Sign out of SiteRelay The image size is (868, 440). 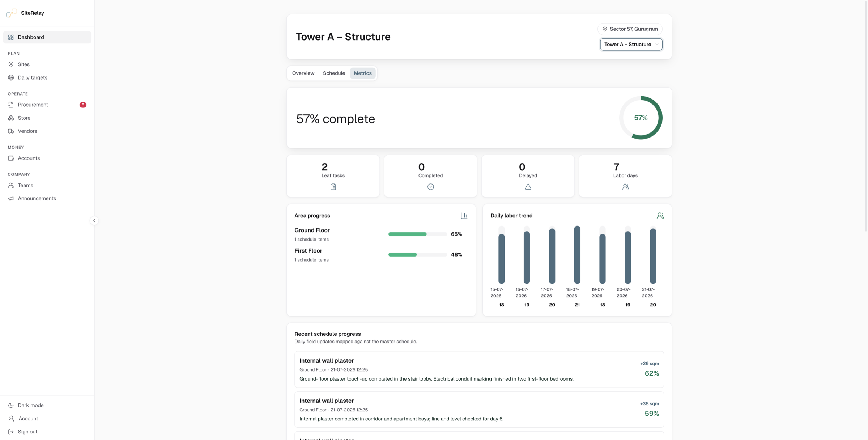(47, 432)
